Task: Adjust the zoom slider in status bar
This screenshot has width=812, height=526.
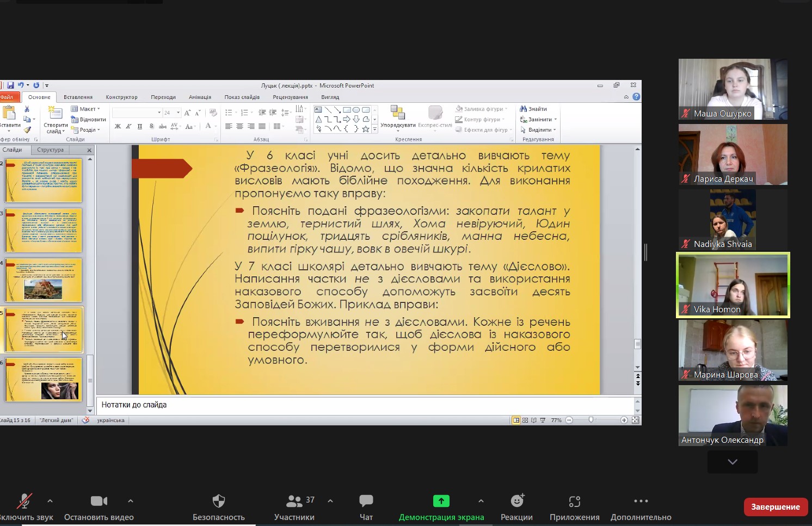Action: (592, 420)
